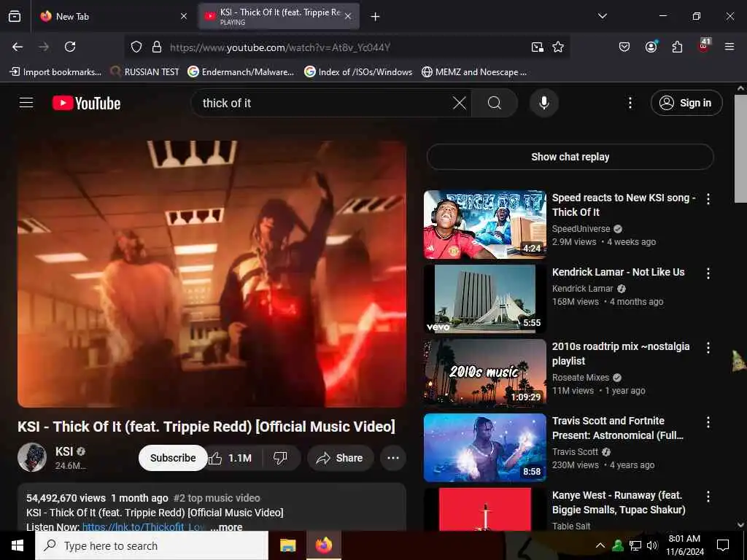Open tracking protection shield icon
Image resolution: width=747 pixels, height=560 pixels.
pos(136,47)
